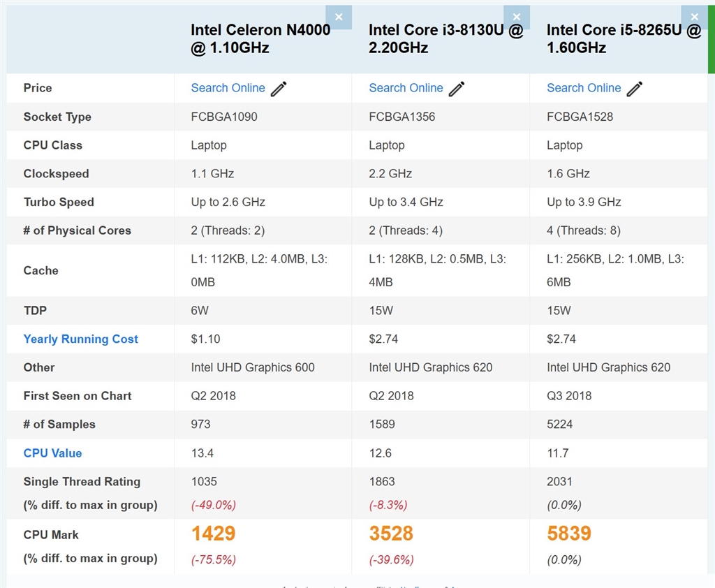Click the Single Thread Rating row label
This screenshot has width=715, height=588.
coord(82,482)
